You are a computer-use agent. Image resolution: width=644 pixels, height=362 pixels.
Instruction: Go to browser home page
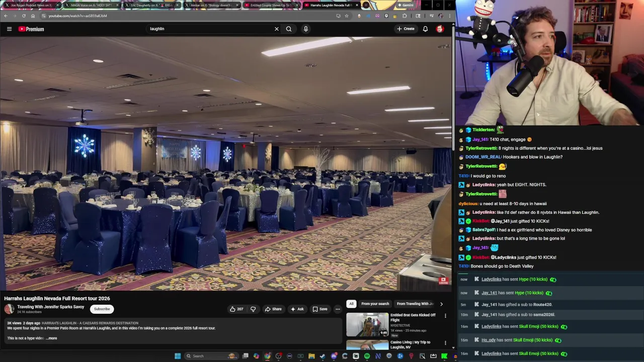(33, 16)
